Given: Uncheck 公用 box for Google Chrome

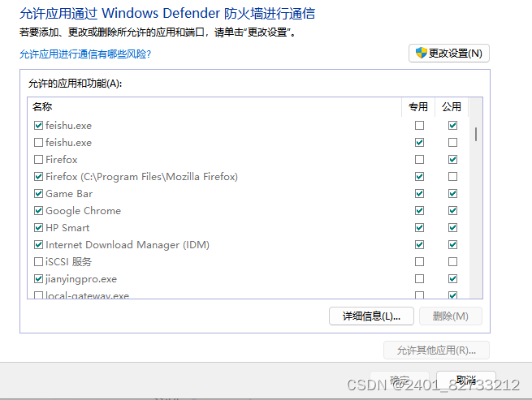Looking at the screenshot, I should (x=452, y=210).
